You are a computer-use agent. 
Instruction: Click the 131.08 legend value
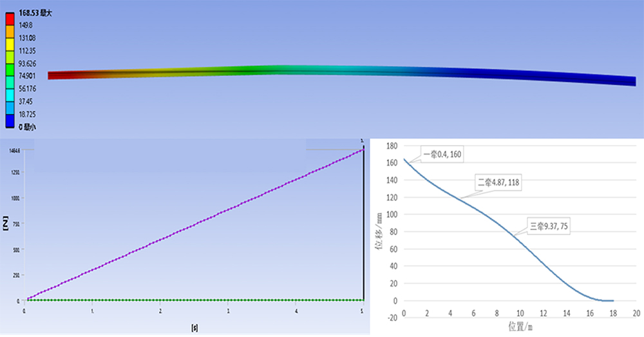tap(26, 38)
